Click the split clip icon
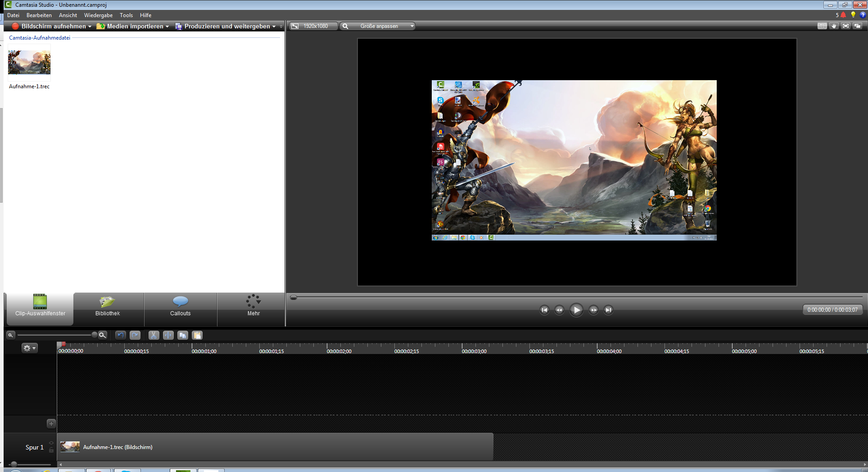The height and width of the screenshot is (472, 868). [168, 335]
